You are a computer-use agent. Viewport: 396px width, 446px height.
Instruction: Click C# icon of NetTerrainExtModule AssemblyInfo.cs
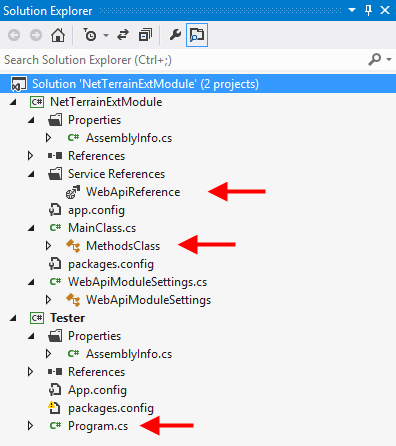[73, 137]
